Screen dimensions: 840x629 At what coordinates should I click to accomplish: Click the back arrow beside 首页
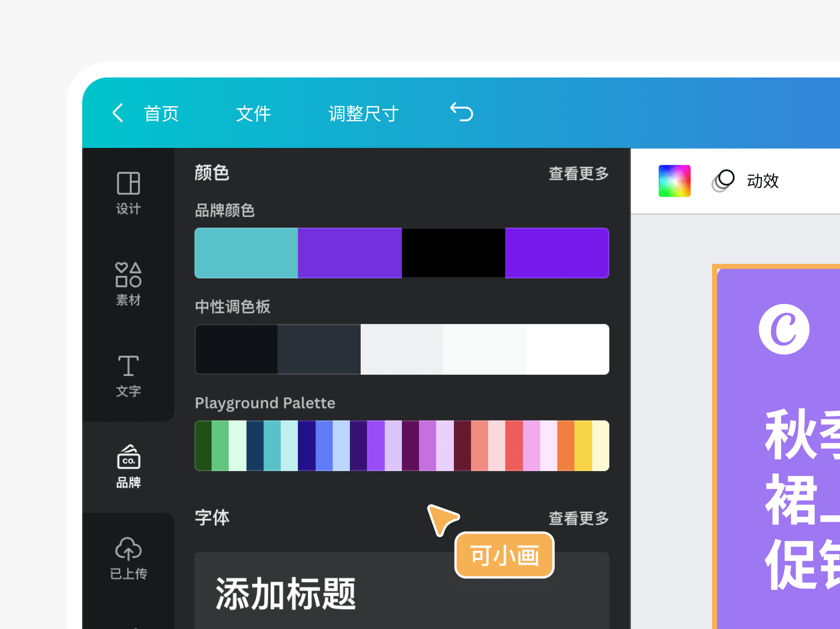118,113
